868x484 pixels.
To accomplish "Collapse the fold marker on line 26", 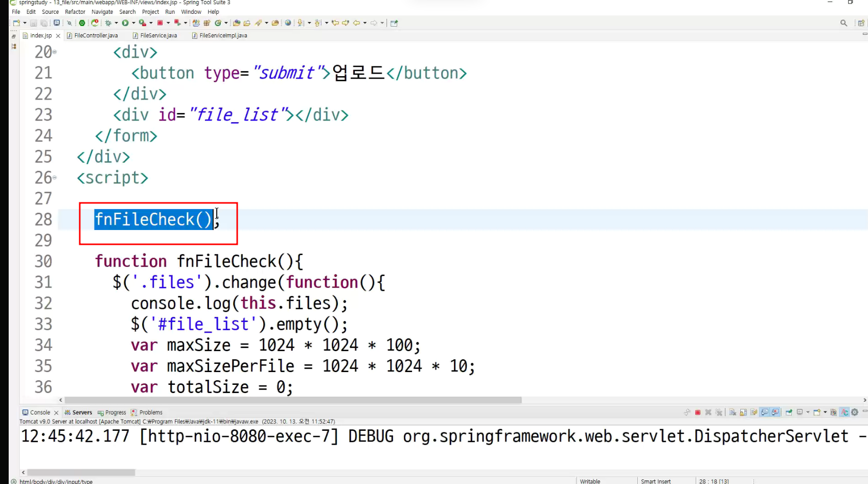I will [55, 178].
